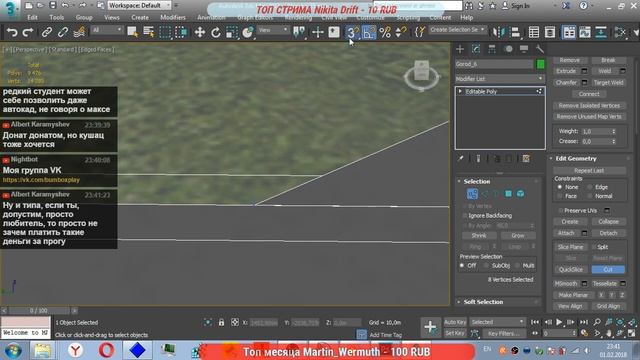This screenshot has height=360, width=640.
Task: Select the Bind to Space Warp tool
Action: point(79,32)
